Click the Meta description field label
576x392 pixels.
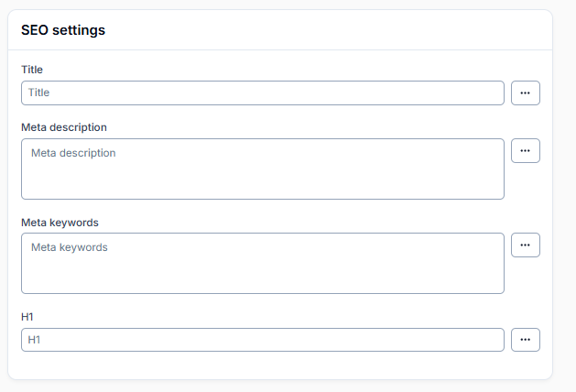pyautogui.click(x=64, y=127)
